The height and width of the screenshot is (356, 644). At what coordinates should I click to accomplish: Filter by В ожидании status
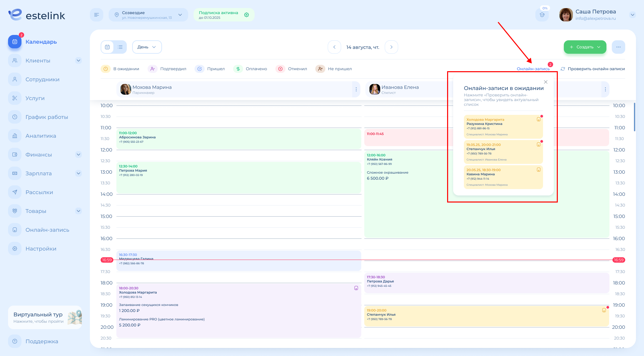[120, 69]
